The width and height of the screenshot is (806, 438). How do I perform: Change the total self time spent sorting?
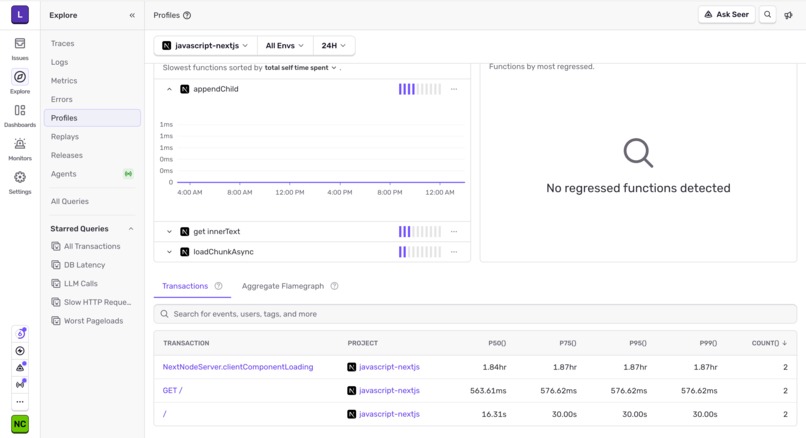pos(300,67)
